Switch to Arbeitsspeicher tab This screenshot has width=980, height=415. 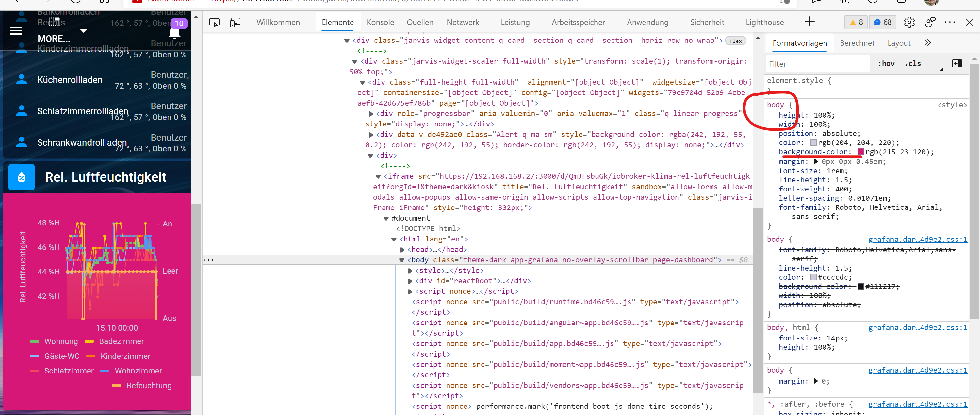click(x=578, y=23)
